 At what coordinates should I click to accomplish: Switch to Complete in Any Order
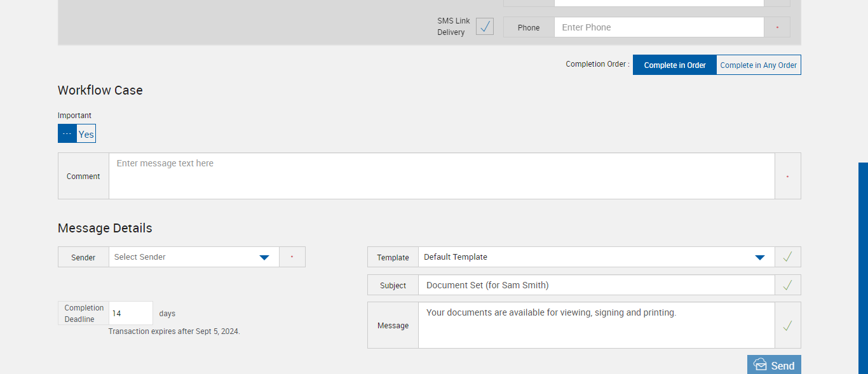(758, 65)
